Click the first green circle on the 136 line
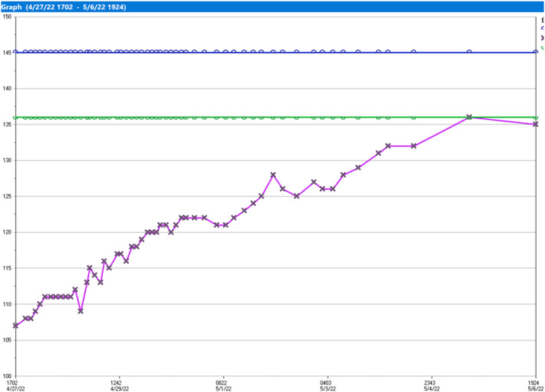 point(15,118)
